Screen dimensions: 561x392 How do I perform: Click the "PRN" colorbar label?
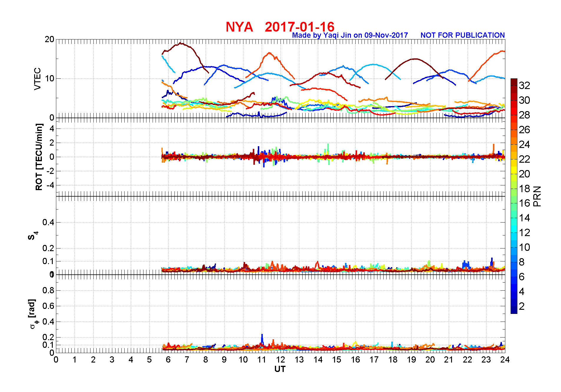click(x=537, y=196)
